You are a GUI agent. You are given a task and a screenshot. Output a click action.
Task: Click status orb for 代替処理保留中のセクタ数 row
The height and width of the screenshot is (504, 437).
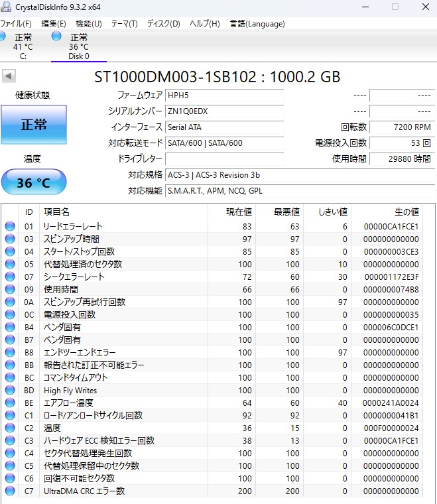coord(10,466)
